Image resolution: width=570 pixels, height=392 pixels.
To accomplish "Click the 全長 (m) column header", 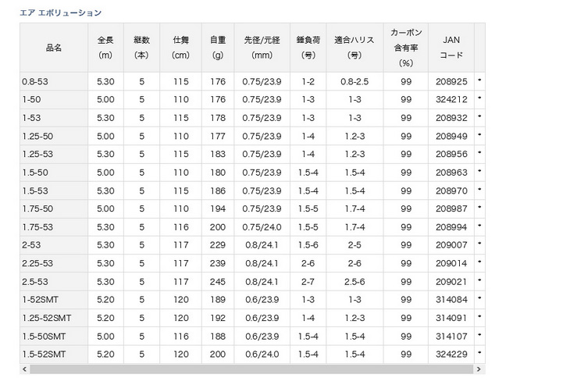I will pos(105,48).
